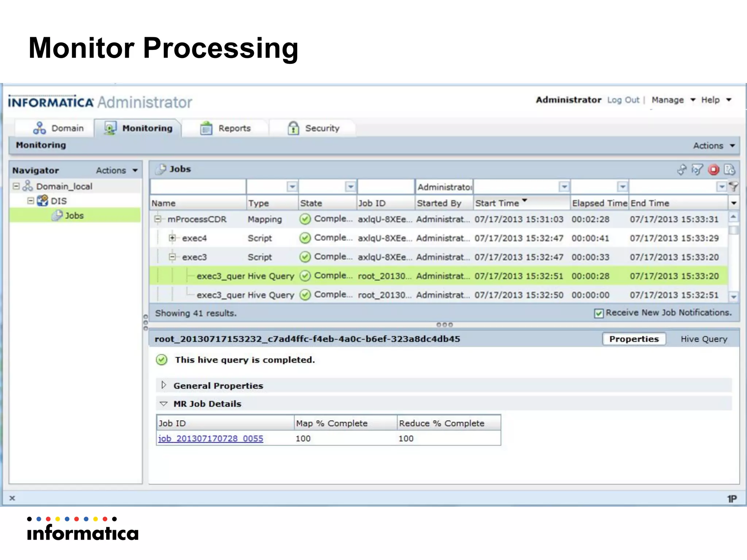Select the Jobs item in Navigator
Viewport: 747px width, 560px height.
point(75,215)
